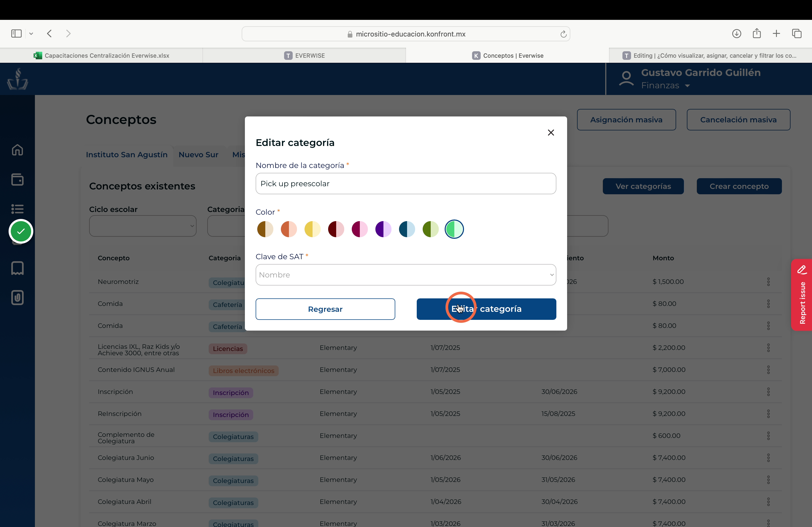The height and width of the screenshot is (527, 812).
Task: Click the Home icon in left sidebar
Action: pyautogui.click(x=17, y=150)
